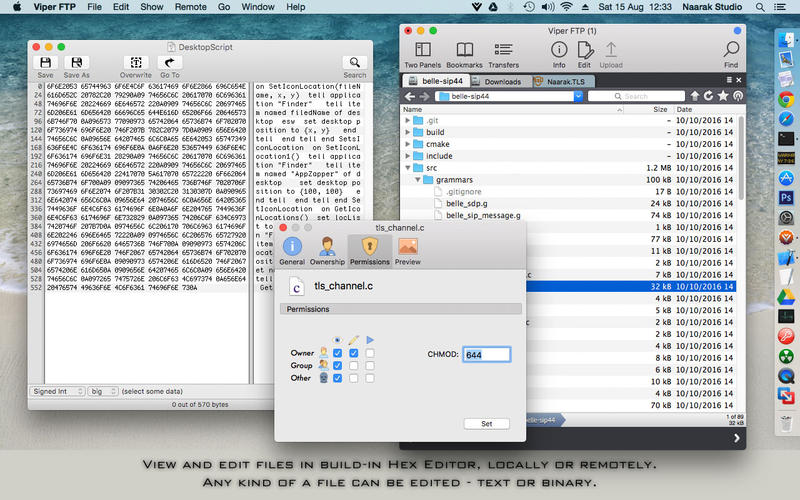The height and width of the screenshot is (500, 800).
Task: Expand the cmake folder
Action: [x=408, y=144]
